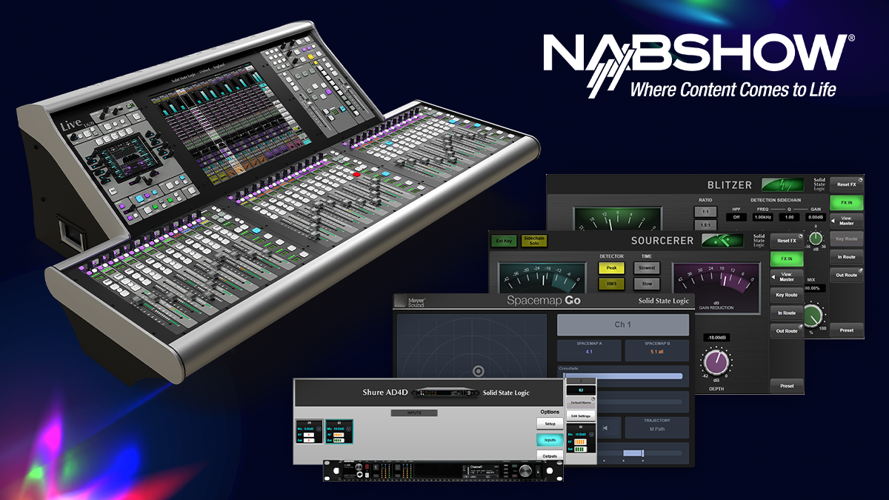Open the greyed Key Route in Blitzer
Viewport: 889px width, 500px height.
click(x=846, y=239)
